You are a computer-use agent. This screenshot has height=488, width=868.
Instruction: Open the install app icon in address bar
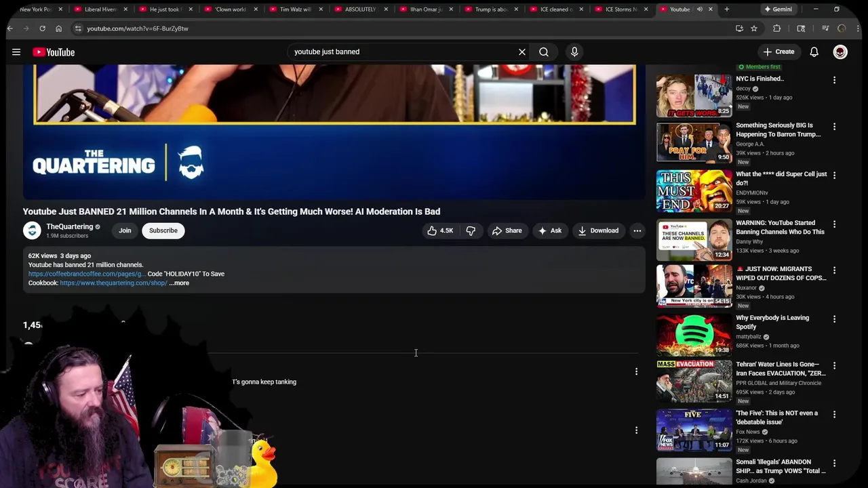(x=739, y=28)
